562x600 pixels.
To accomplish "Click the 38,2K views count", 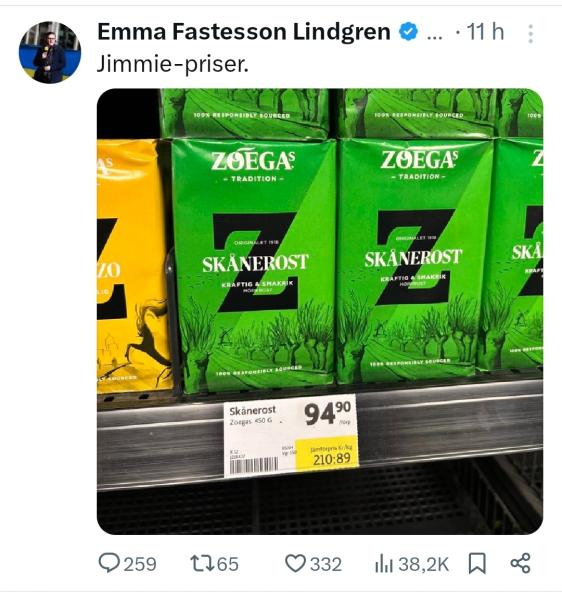I will coord(424,564).
